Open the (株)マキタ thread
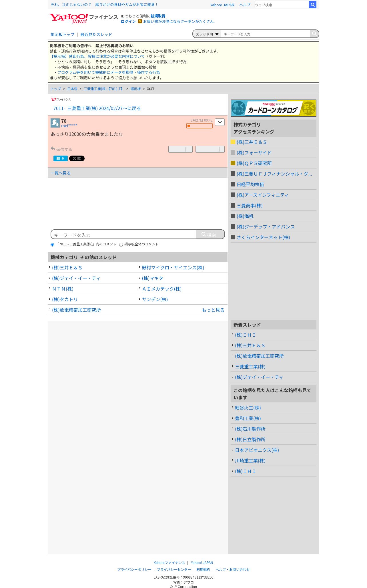Viewport: 367px width, 588px height. (x=152, y=278)
